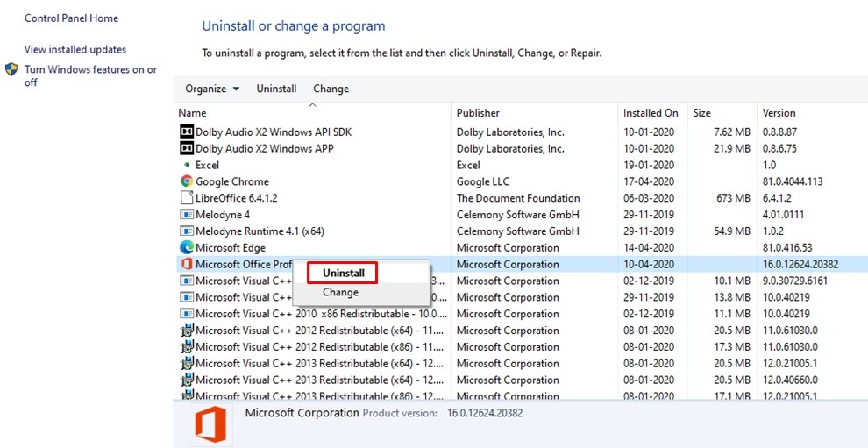The image size is (868, 448).
Task: Open Control Panel Home link
Action: pos(71,18)
